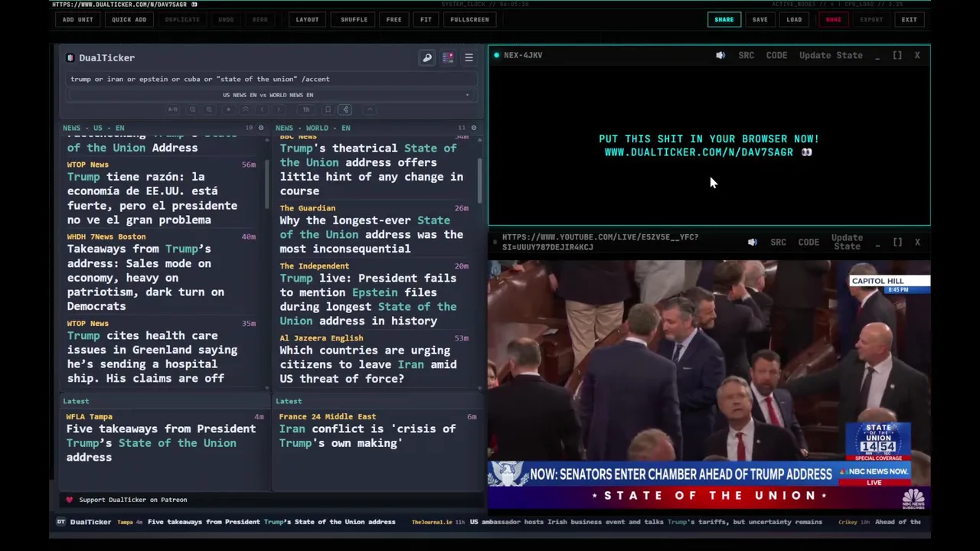Open France 24 Iran conflict latest headline
Screen dimensions: 980x551
[367, 435]
